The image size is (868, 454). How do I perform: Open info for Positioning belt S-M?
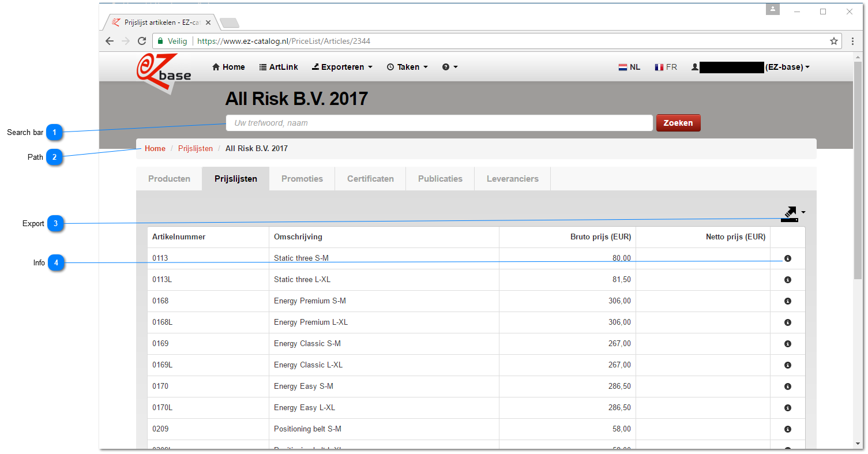pos(787,429)
